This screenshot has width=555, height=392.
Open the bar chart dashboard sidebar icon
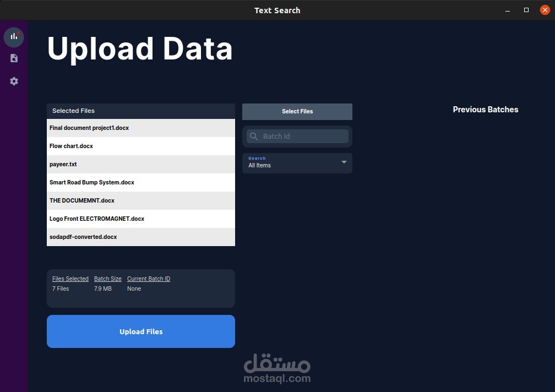pyautogui.click(x=14, y=37)
